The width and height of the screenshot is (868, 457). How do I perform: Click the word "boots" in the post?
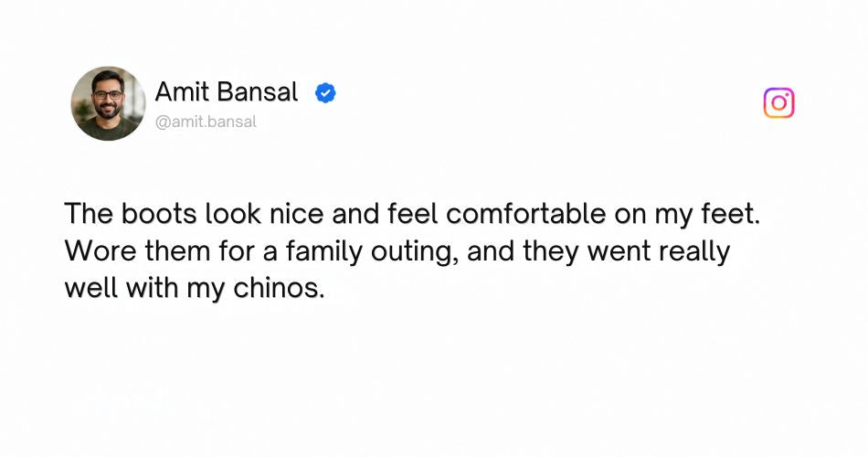(x=159, y=214)
